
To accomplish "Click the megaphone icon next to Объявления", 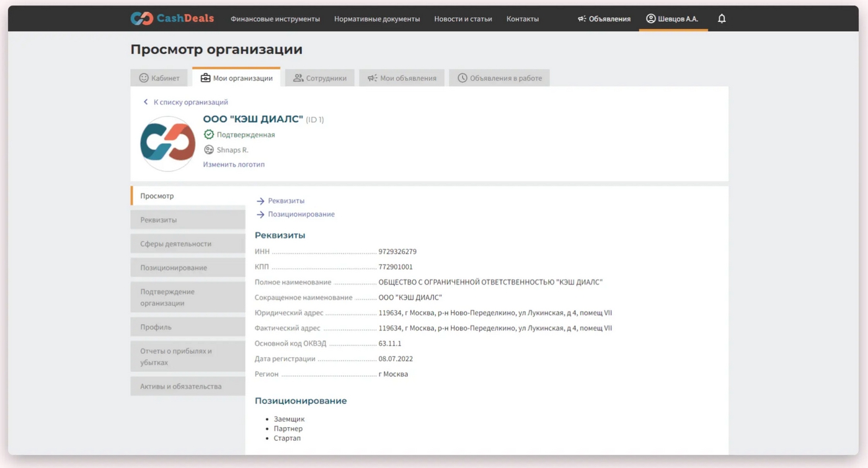I will coord(582,19).
